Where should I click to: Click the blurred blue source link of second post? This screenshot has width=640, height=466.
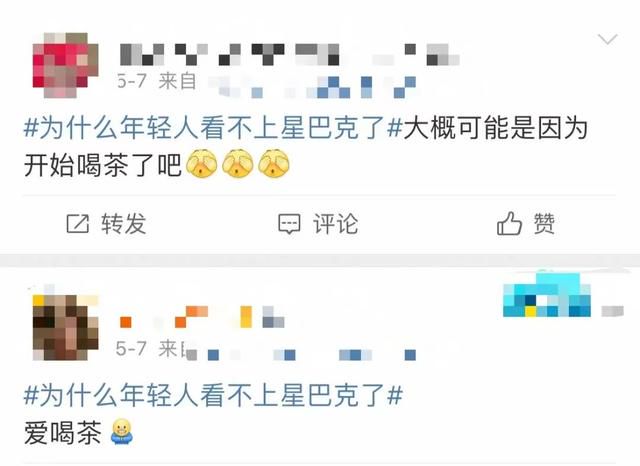pos(302,355)
